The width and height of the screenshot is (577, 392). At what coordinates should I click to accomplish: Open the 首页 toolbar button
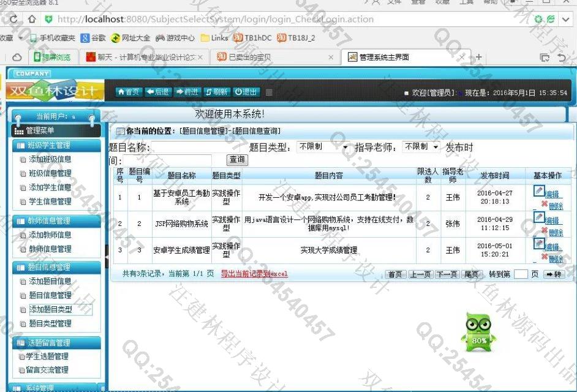[x=129, y=92]
